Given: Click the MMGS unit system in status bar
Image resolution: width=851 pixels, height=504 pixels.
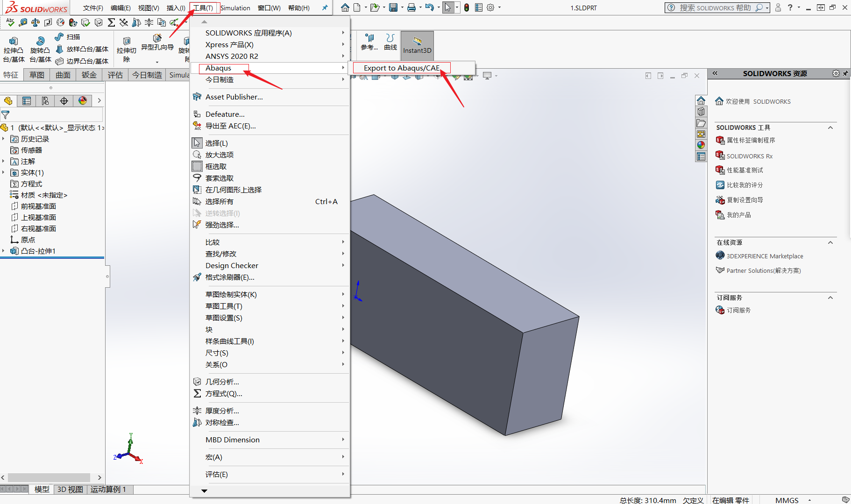Looking at the screenshot, I should [x=787, y=500].
